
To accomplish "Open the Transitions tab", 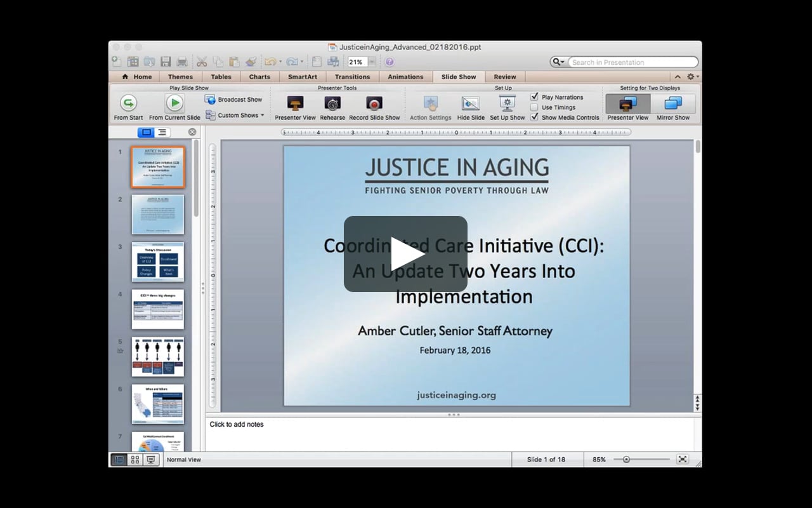I will click(x=352, y=77).
